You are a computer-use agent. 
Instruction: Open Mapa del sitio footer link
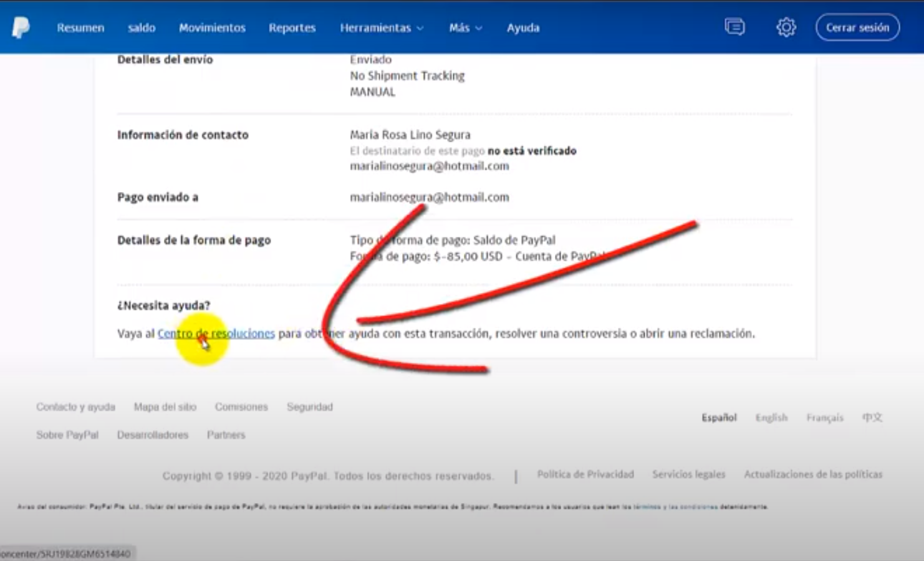pos(165,407)
